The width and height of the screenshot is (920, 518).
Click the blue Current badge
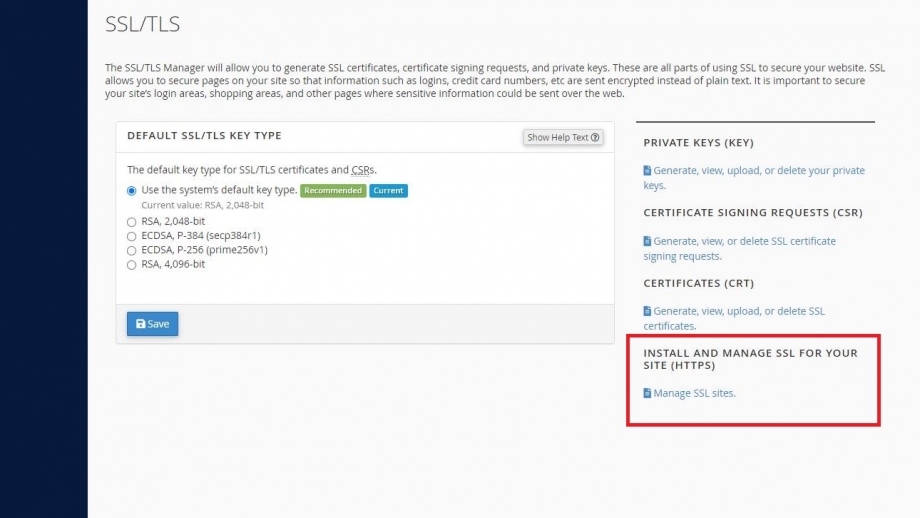click(388, 191)
